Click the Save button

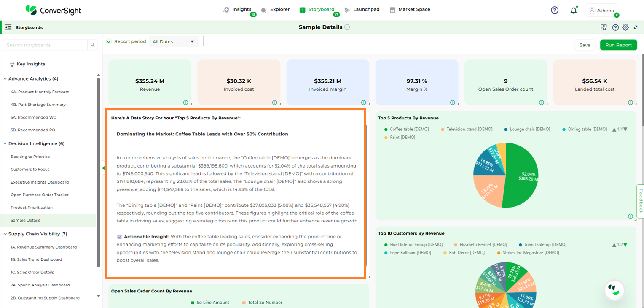tap(585, 45)
